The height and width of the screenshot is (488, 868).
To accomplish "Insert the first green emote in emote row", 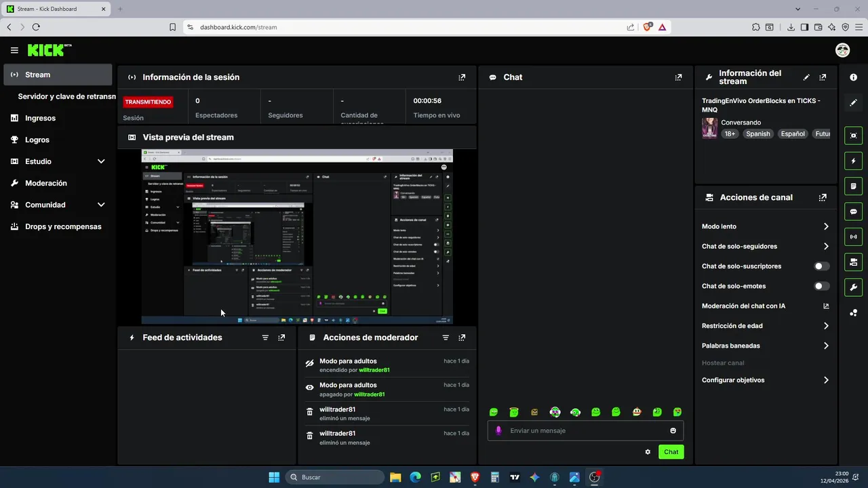I will pos(494,412).
